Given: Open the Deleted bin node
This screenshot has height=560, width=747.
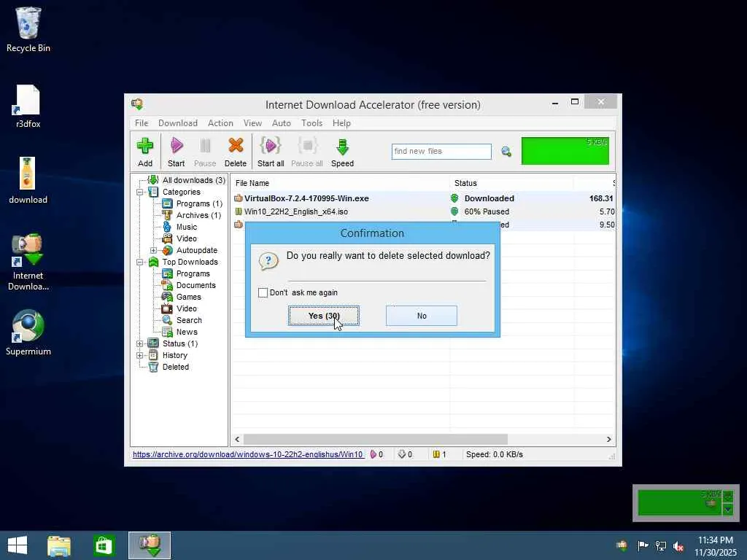Looking at the screenshot, I should click(175, 367).
